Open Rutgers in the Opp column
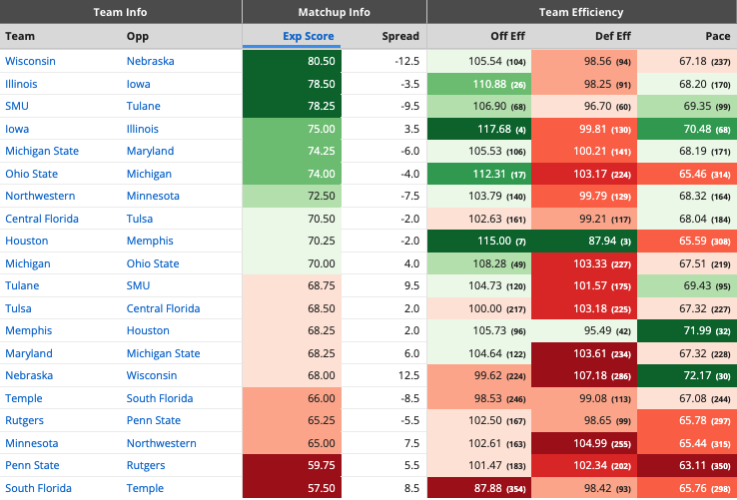 [x=146, y=466]
